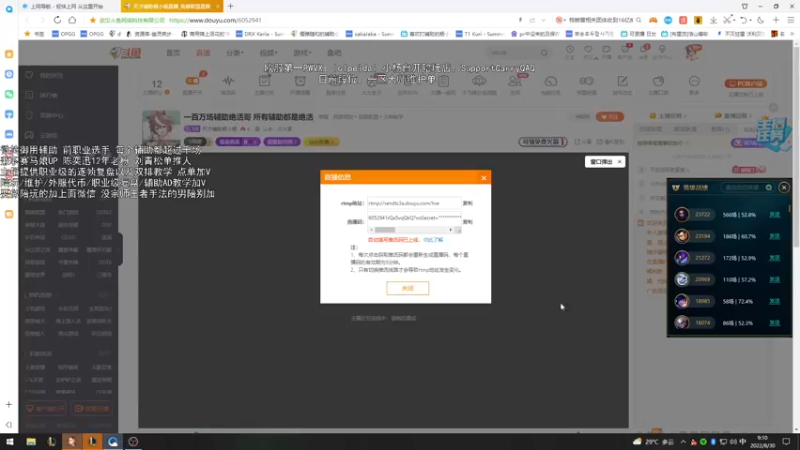Click the edit pencil icon in streamer toolbar

(x=622, y=81)
